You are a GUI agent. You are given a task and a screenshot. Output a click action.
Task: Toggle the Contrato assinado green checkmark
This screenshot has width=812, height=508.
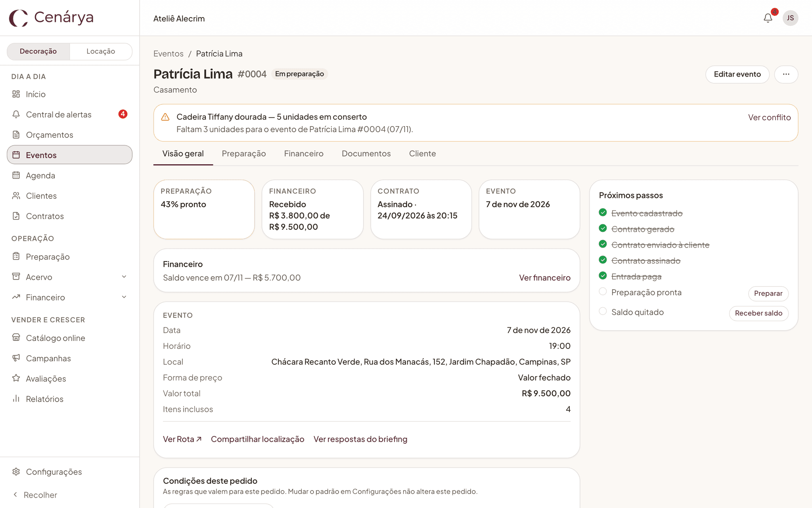pyautogui.click(x=603, y=260)
